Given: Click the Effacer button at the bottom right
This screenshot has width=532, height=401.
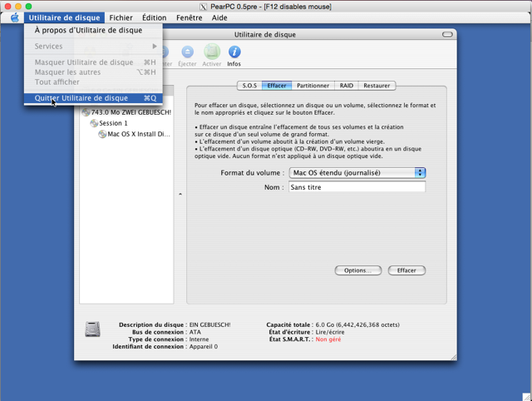Looking at the screenshot, I should [406, 270].
